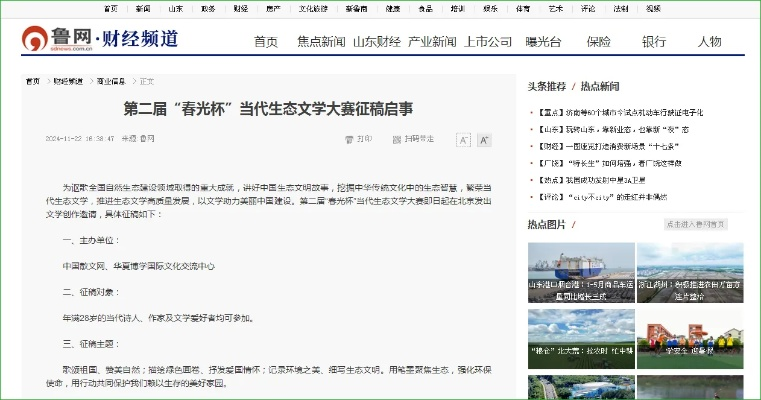Click the 鲁网 logo icon
Image resolution: width=761 pixels, height=400 pixels.
click(x=37, y=40)
